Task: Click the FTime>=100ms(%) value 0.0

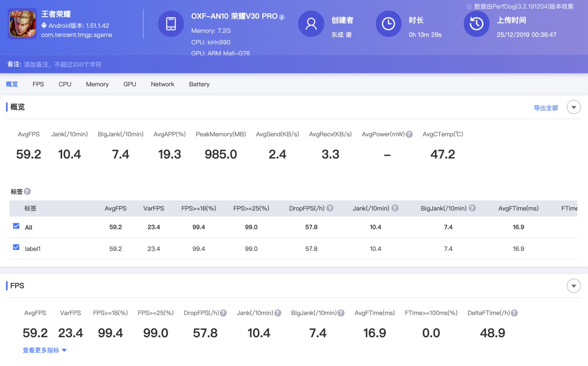Action: pos(431,333)
